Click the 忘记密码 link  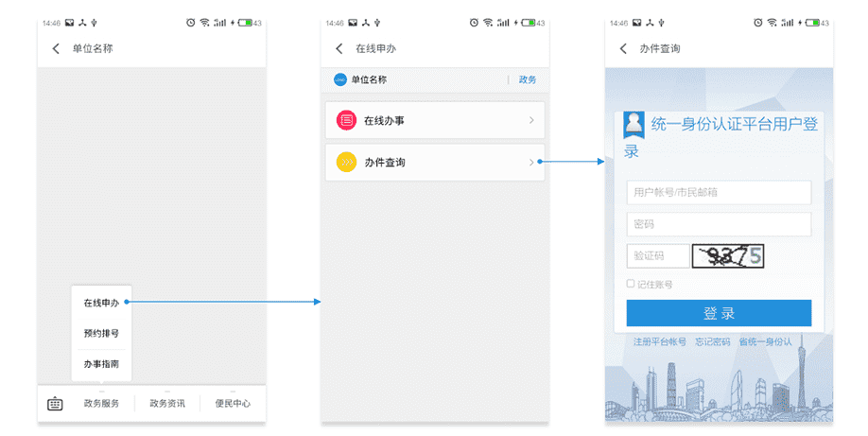tap(712, 341)
